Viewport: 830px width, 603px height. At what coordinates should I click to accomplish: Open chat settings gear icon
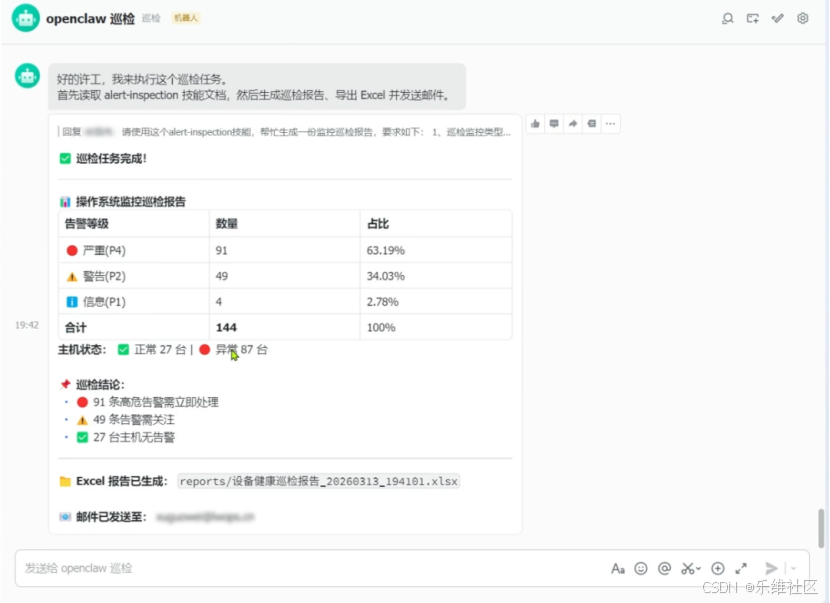coord(803,19)
